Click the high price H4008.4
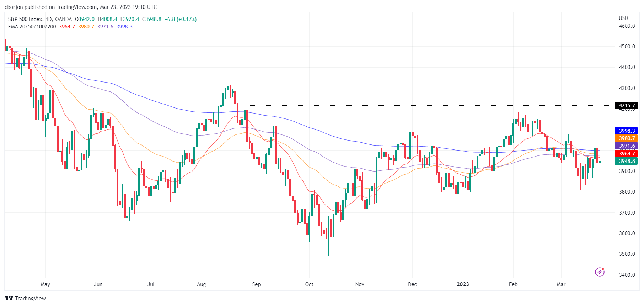The image size is (644, 306). [107, 19]
